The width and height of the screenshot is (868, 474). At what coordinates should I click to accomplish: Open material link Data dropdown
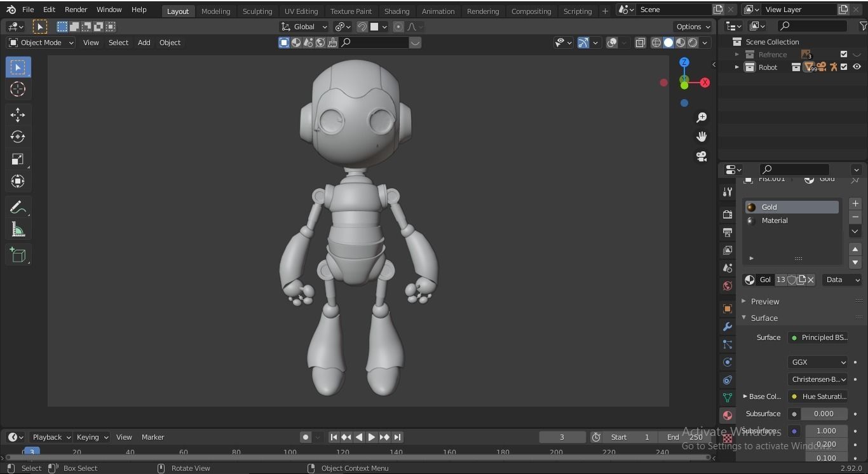[x=841, y=280]
